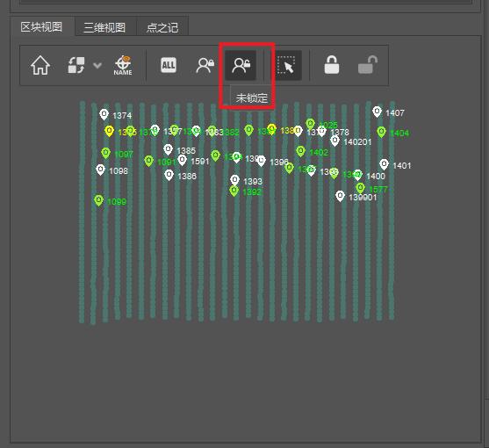Select control point marker 1393
The width and height of the screenshot is (489, 448).
tap(234, 180)
